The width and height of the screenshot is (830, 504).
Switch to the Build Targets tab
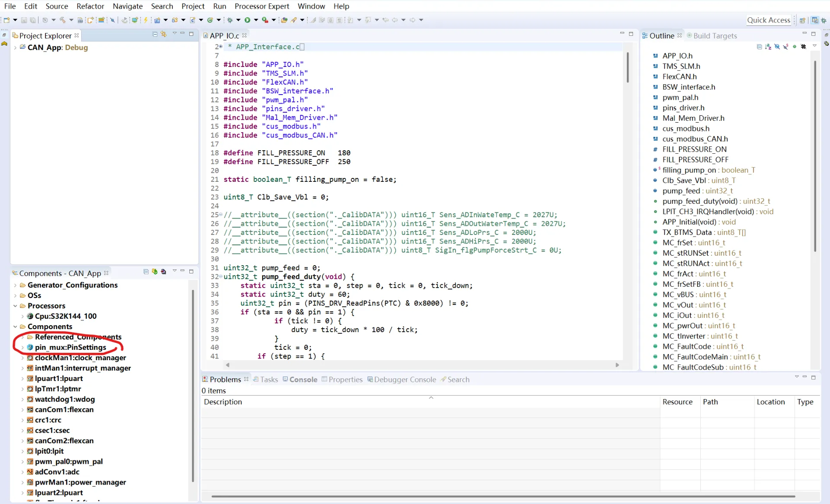712,35
